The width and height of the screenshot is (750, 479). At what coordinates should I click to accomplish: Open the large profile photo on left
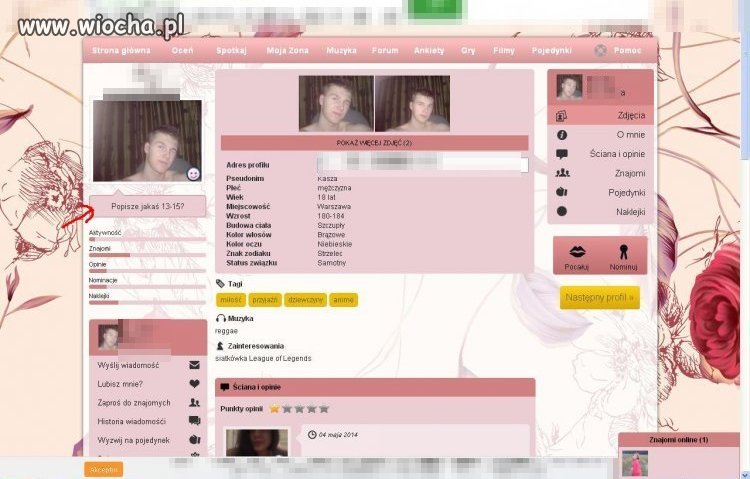[x=147, y=141]
